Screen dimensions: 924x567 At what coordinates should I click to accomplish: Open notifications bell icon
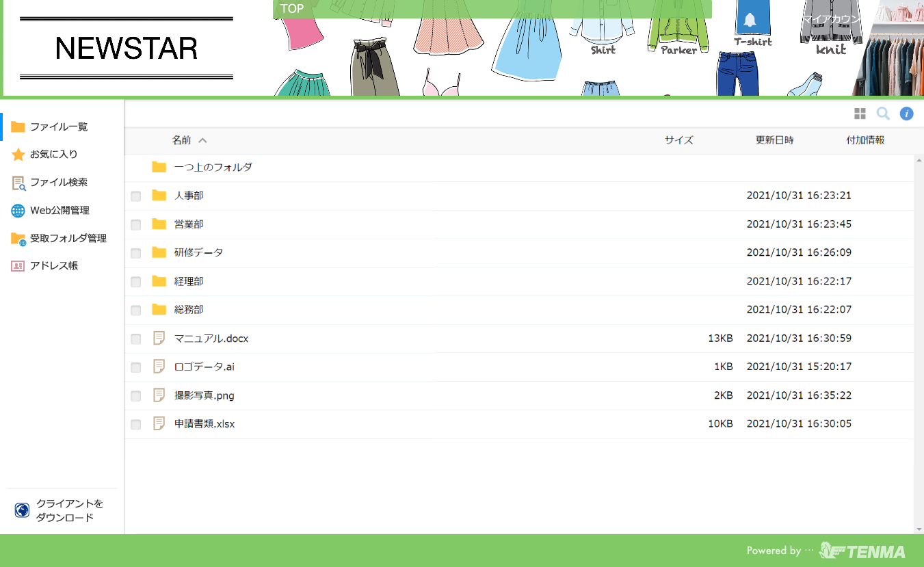(x=750, y=20)
